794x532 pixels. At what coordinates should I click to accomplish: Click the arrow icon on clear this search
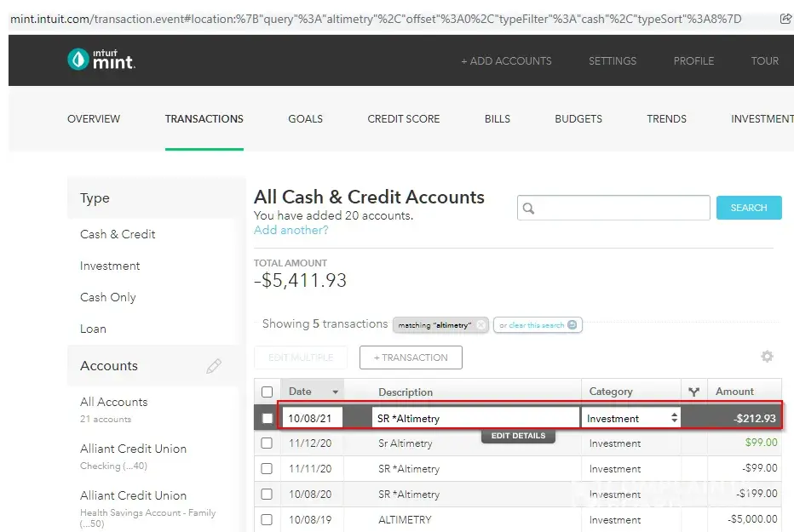pos(572,325)
